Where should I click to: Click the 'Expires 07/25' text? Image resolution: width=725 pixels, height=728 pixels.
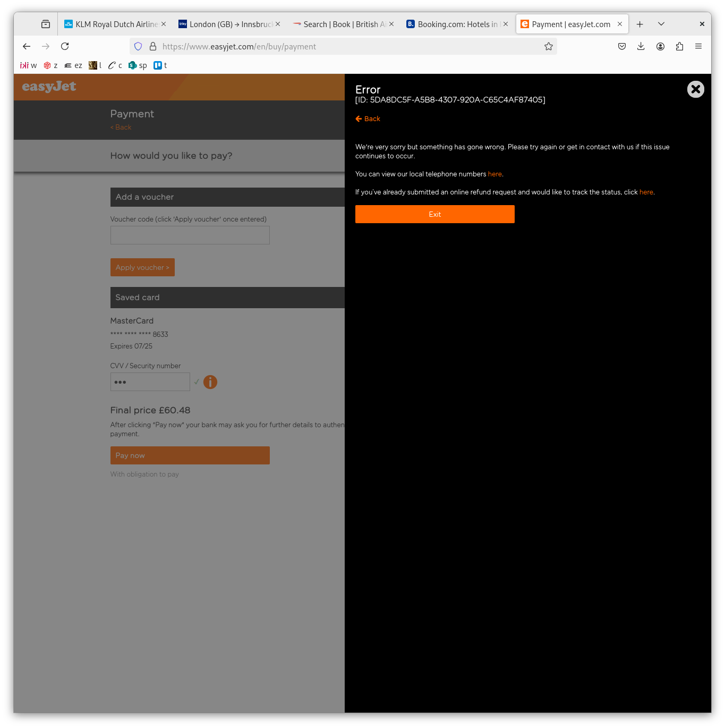(131, 346)
